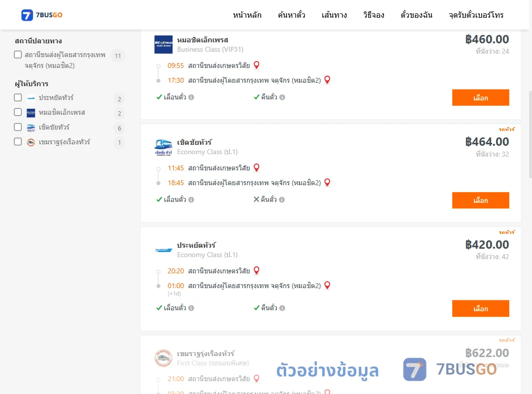Click เขมราฐรุ่งเรืองทัวร์ logo on ฿622 trip card
Viewport: 532px width, 394px height.
(164, 359)
